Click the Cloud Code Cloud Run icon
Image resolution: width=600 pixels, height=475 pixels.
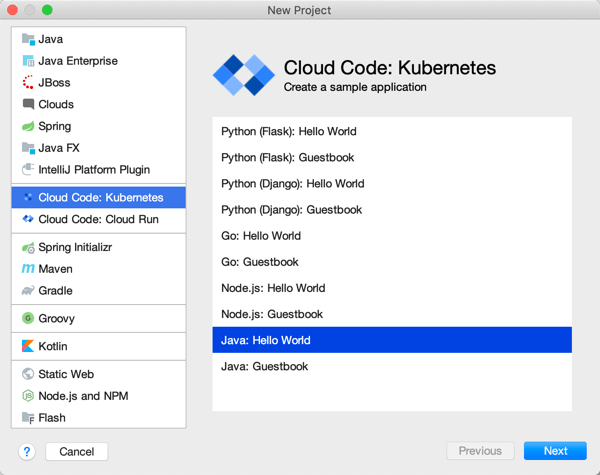point(28,219)
